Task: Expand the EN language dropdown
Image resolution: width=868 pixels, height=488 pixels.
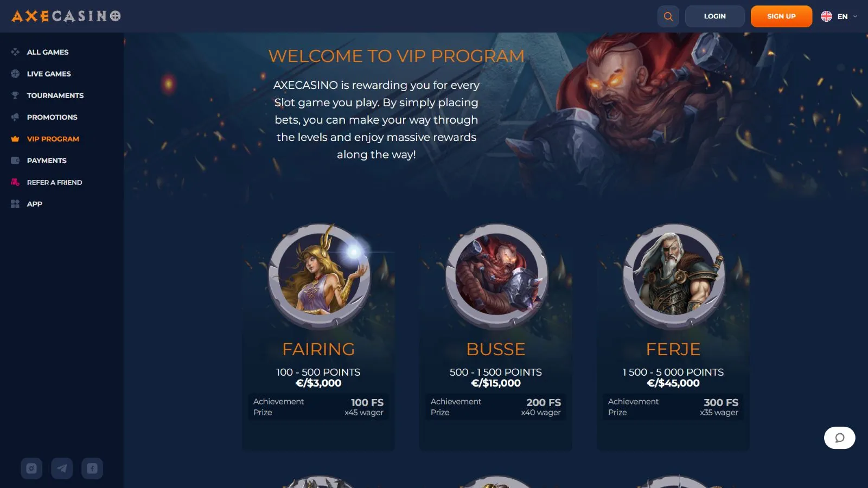Action: [839, 16]
